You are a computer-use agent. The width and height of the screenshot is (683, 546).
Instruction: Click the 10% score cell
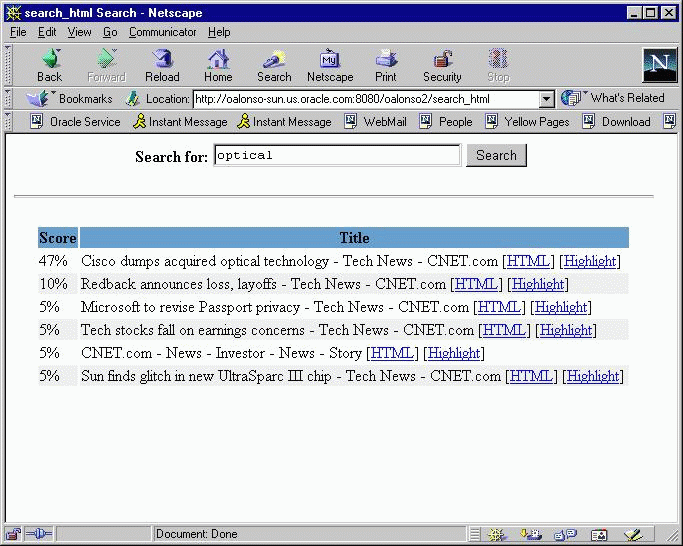tap(58, 284)
